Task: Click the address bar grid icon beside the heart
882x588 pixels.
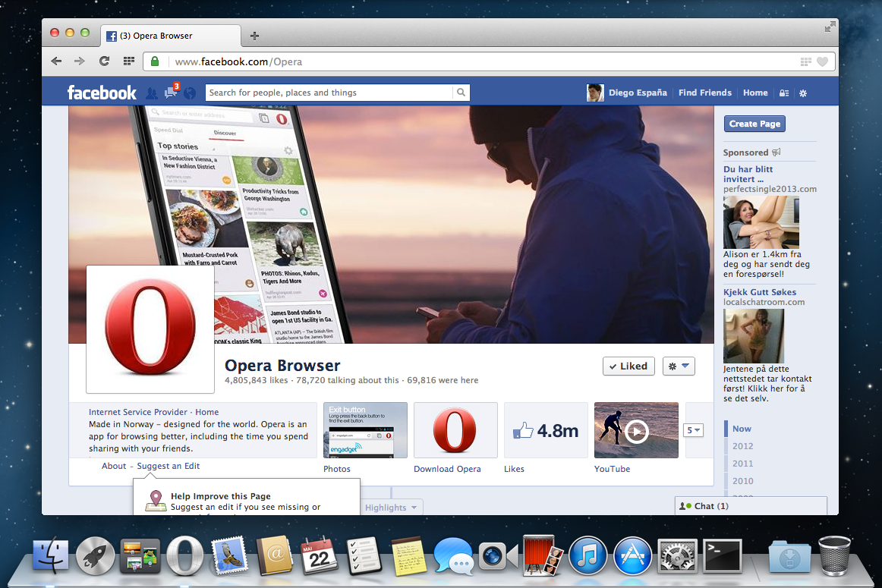Action: (805, 62)
